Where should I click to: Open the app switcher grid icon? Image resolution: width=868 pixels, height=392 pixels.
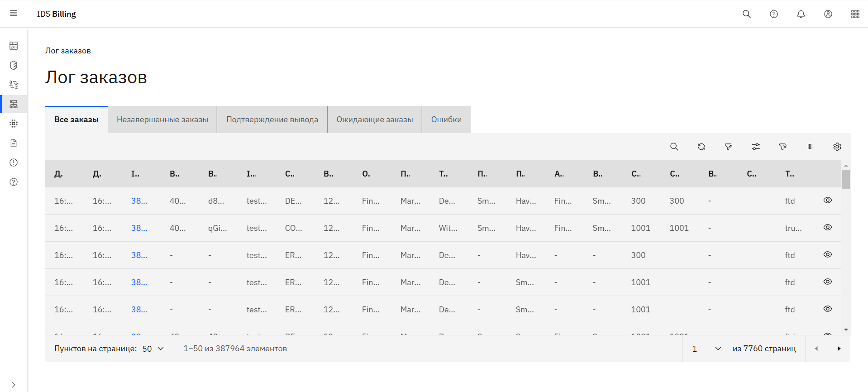coord(855,14)
